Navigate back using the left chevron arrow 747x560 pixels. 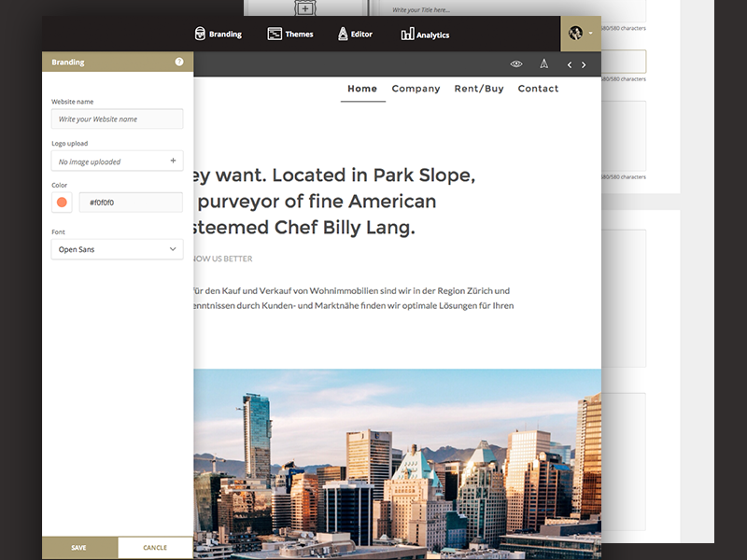point(569,64)
